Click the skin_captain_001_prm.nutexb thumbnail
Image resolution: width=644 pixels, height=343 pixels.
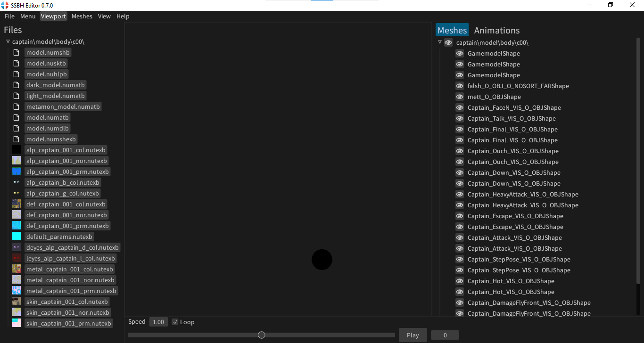coord(17,323)
